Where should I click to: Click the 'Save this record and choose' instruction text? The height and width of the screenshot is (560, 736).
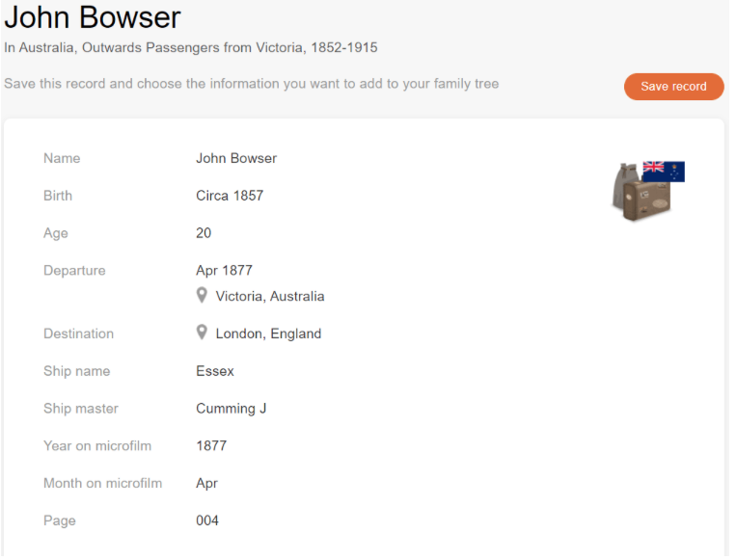point(251,84)
